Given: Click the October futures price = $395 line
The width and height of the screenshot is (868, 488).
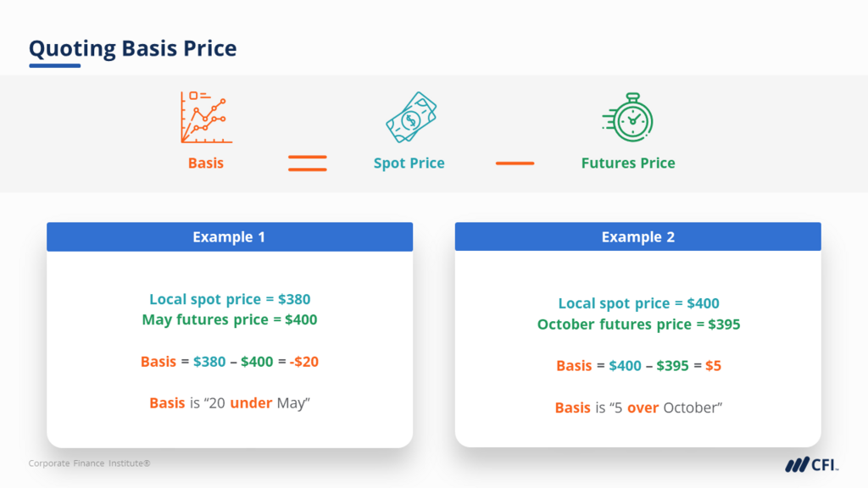Looking at the screenshot, I should pos(638,324).
